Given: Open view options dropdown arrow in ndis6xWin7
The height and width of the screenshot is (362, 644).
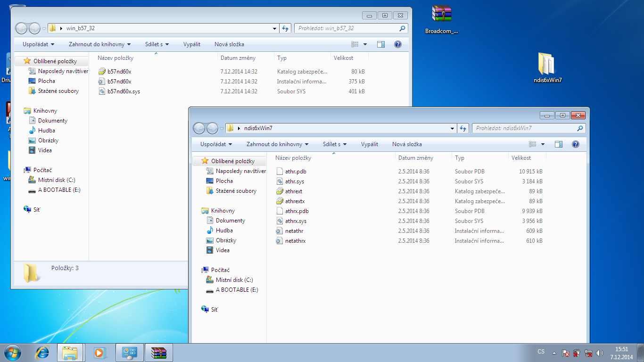Looking at the screenshot, I should 543,144.
